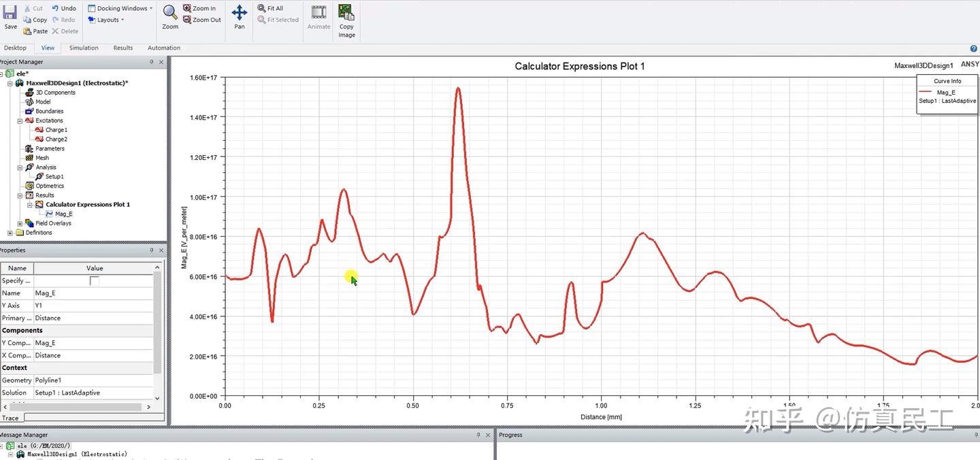
Task: Collapse the Results tree node
Action: pyautogui.click(x=20, y=195)
